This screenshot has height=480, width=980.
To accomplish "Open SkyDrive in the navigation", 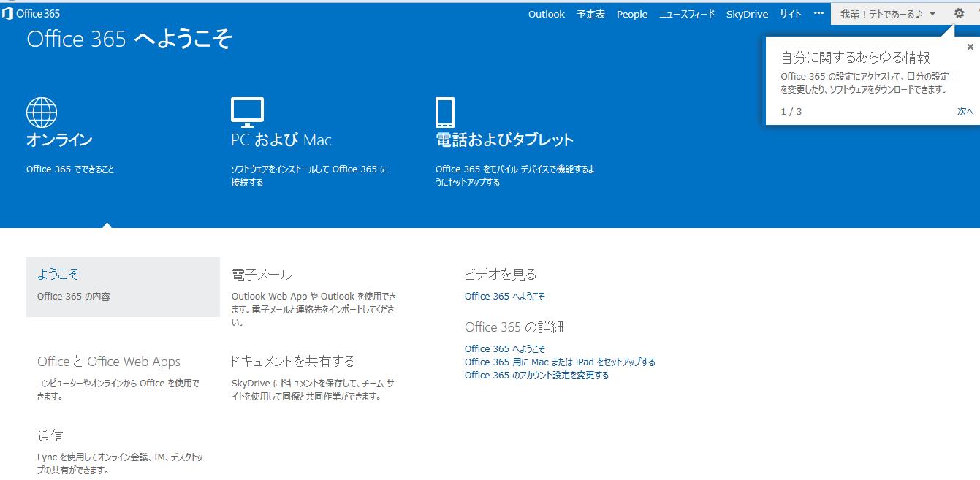I will (x=748, y=14).
